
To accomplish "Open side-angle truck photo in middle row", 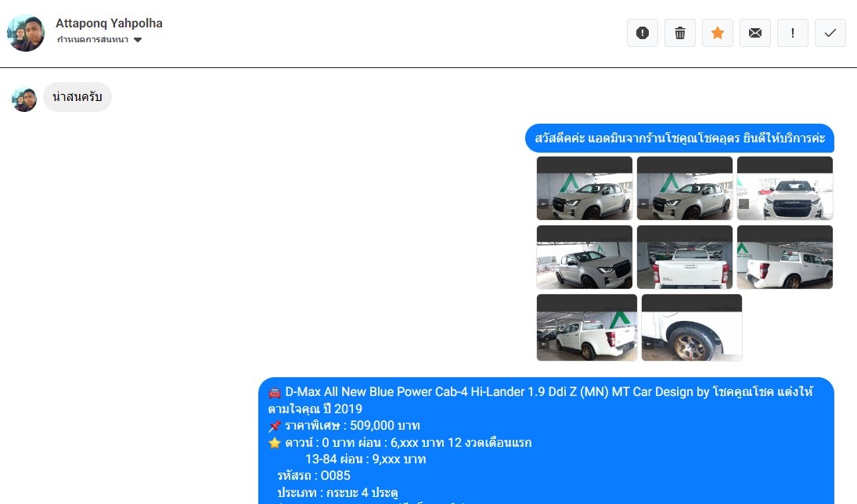I will tap(585, 257).
